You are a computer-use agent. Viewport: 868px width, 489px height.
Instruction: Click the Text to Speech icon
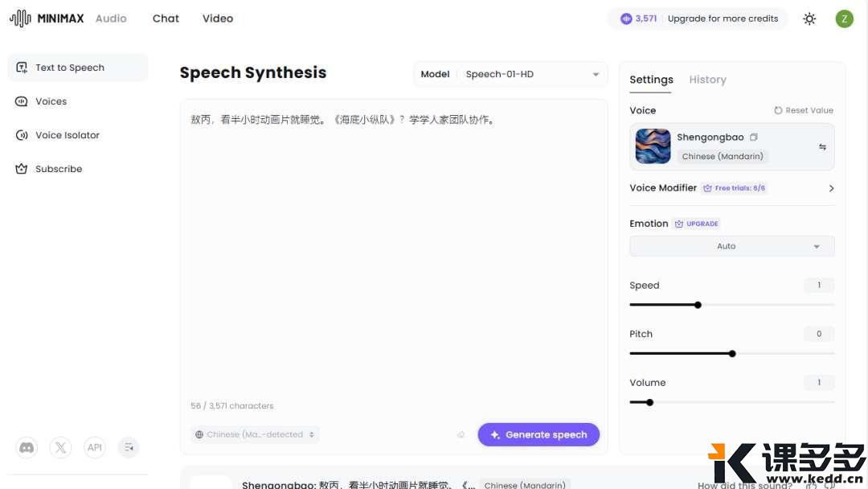[22, 68]
